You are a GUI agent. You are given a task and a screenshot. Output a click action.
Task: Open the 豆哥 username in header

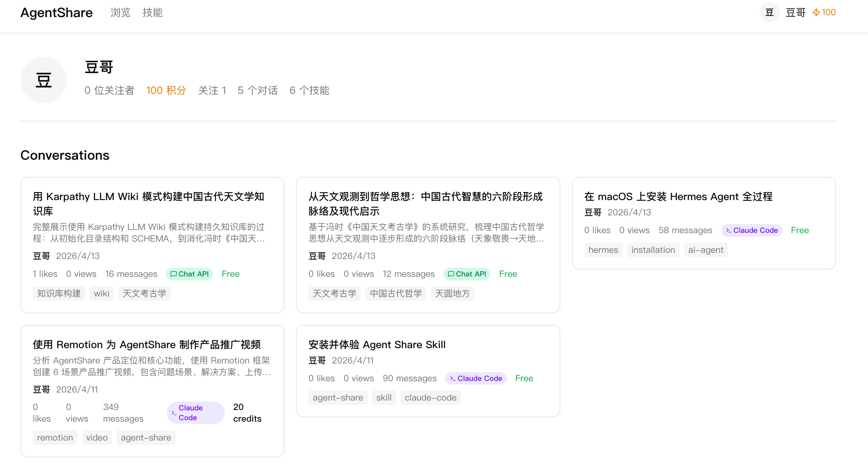(x=796, y=13)
